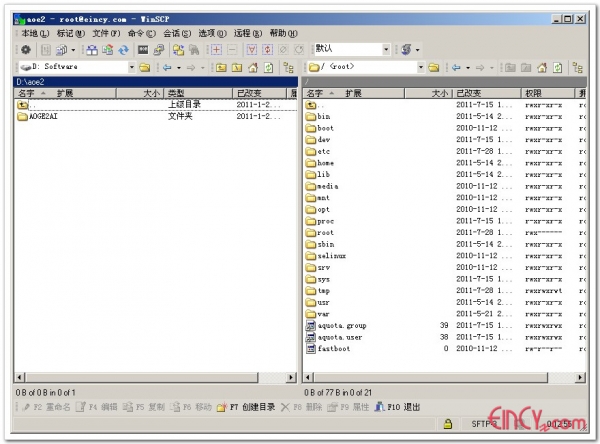The width and height of the screenshot is (600, 444).
Task: Click the local panel Back arrow
Action: 167,68
